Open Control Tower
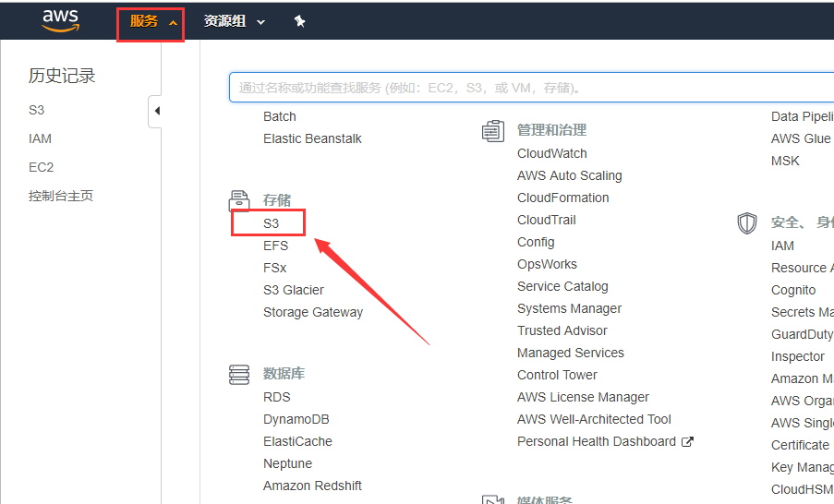 (557, 375)
